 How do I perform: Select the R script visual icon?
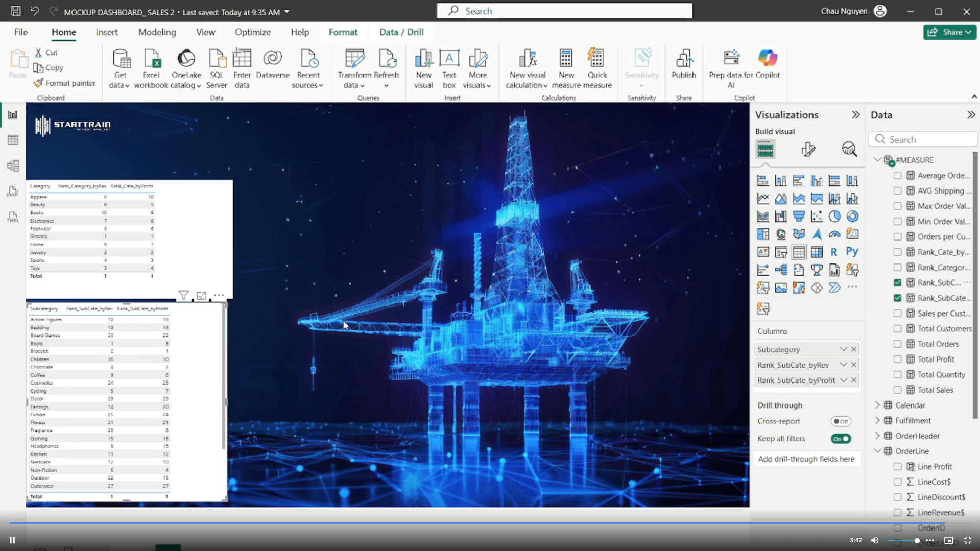pyautogui.click(x=834, y=252)
